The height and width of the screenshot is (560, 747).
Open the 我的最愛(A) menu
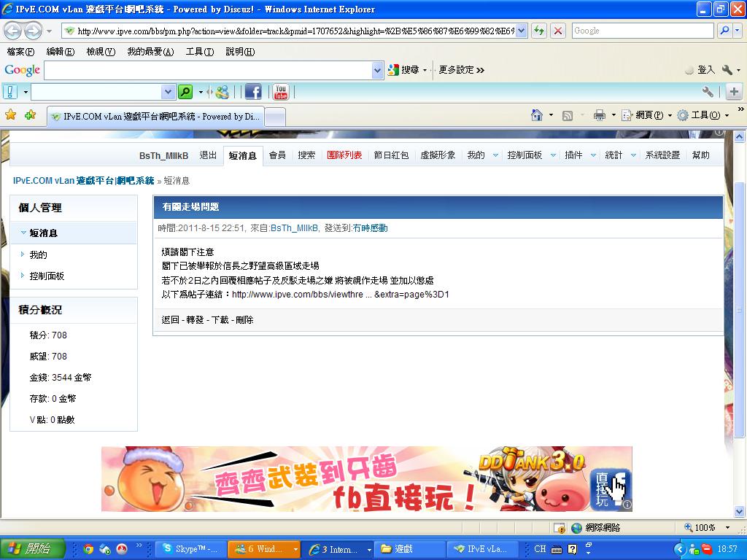(x=150, y=52)
